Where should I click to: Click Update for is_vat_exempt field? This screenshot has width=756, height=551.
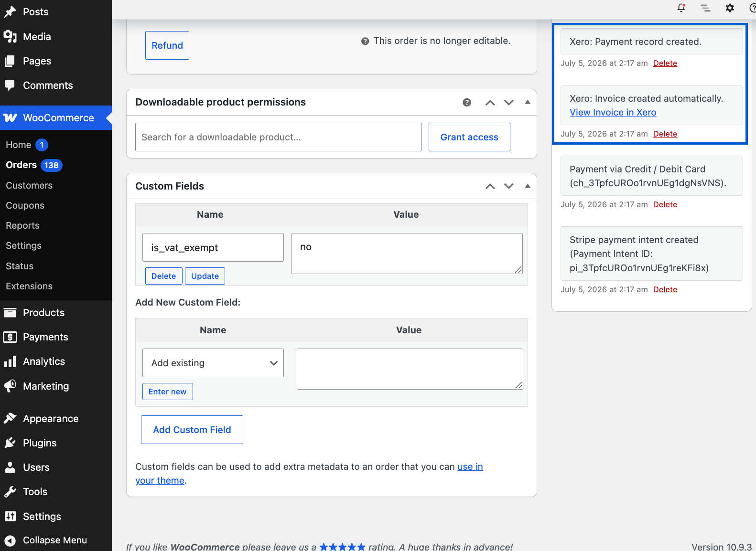(205, 276)
